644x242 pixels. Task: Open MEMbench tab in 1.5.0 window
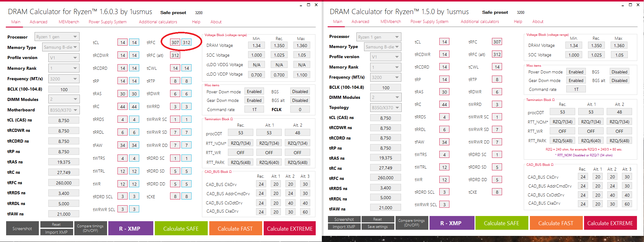point(391,21)
